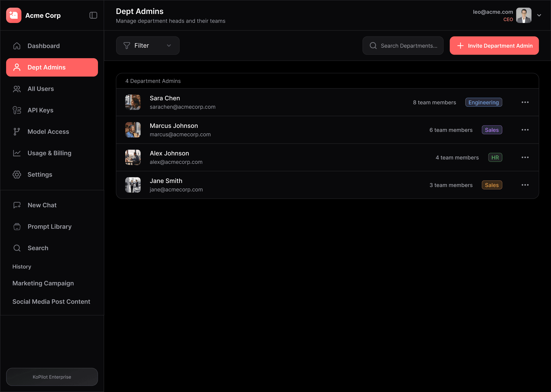Toggle the sidebar collapse icon
This screenshot has height=392, width=551.
[93, 15]
